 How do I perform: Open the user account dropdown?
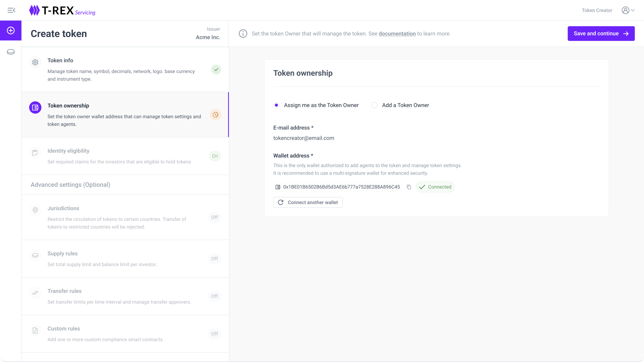[x=628, y=10]
